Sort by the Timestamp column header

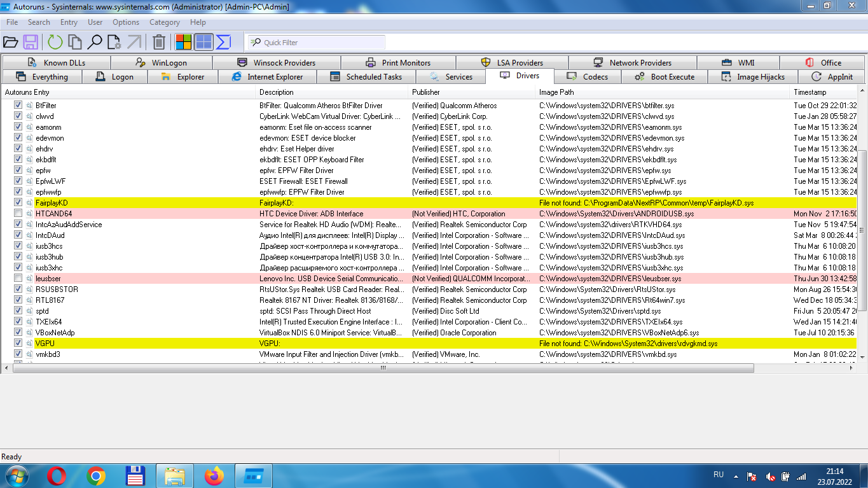coord(825,92)
